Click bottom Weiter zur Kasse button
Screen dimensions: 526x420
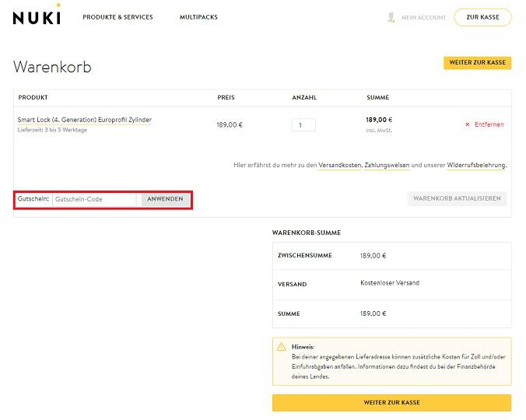point(392,403)
